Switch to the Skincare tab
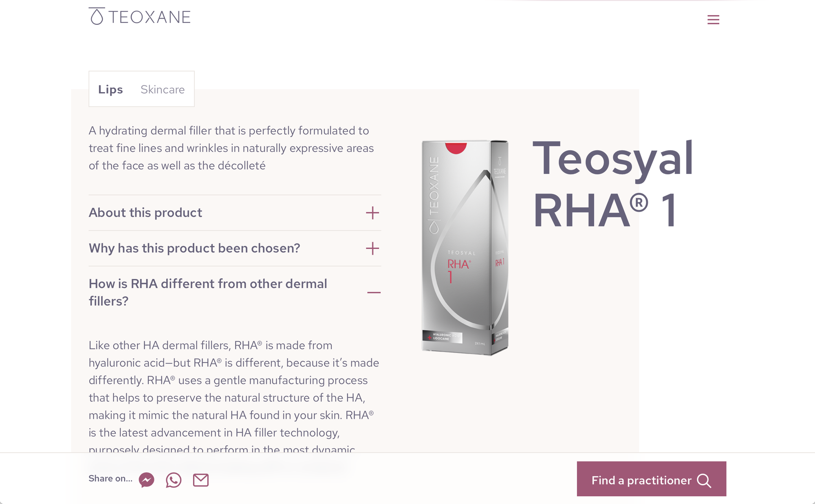The height and width of the screenshot is (504, 815). tap(163, 89)
